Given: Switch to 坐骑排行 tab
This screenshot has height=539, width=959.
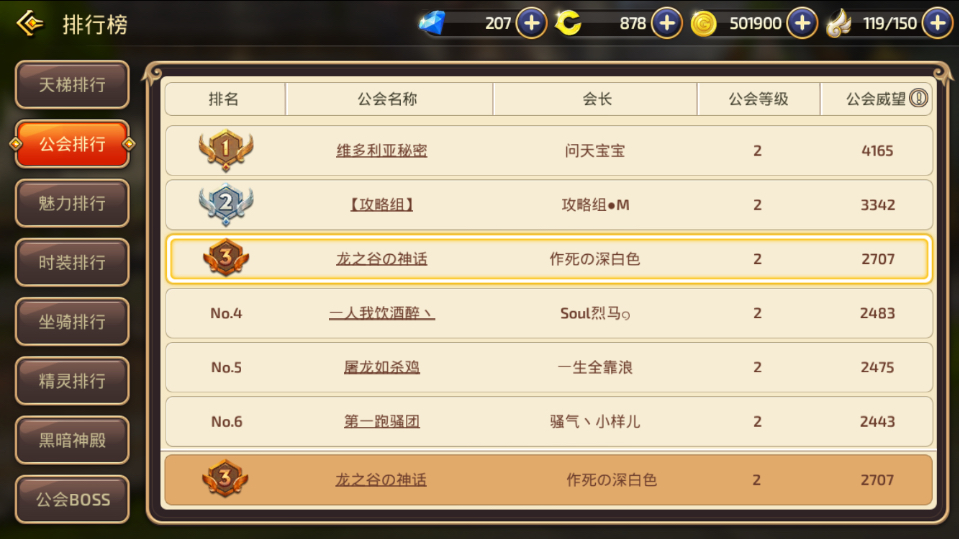Looking at the screenshot, I should [72, 322].
